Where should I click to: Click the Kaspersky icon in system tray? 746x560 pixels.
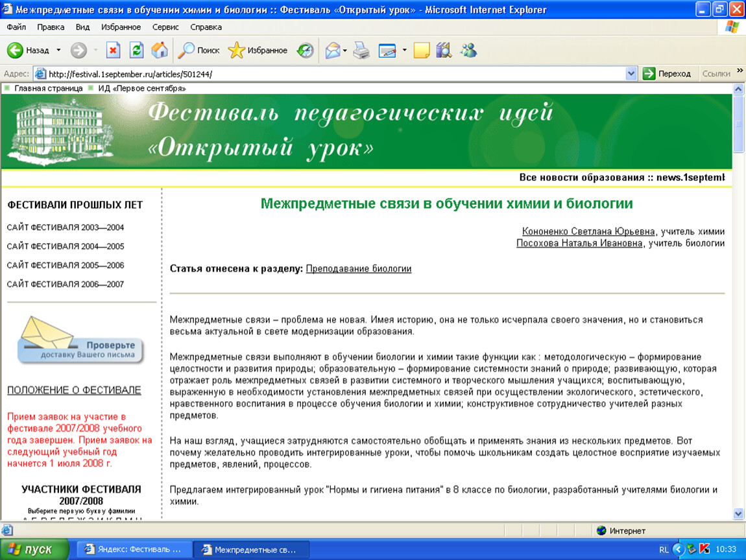(x=704, y=549)
